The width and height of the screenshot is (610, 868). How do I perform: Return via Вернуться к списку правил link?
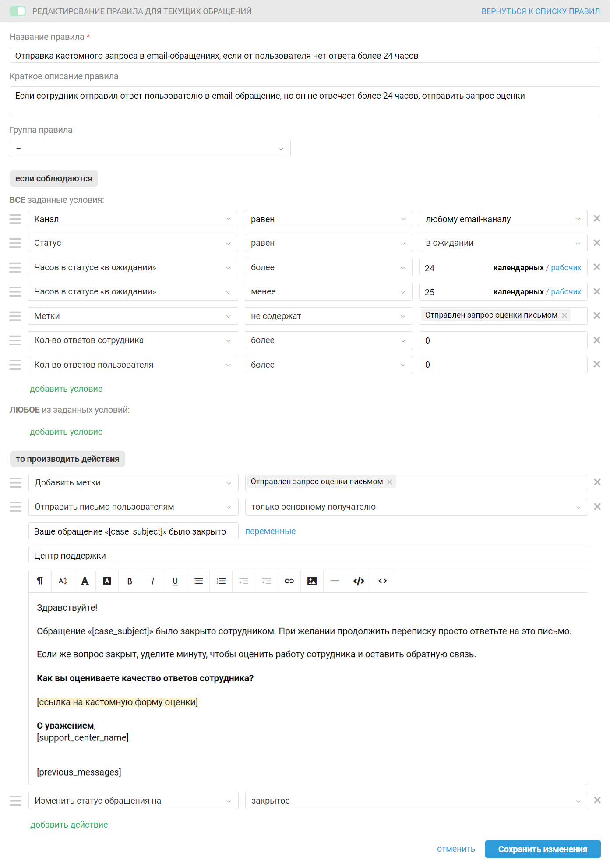(540, 11)
